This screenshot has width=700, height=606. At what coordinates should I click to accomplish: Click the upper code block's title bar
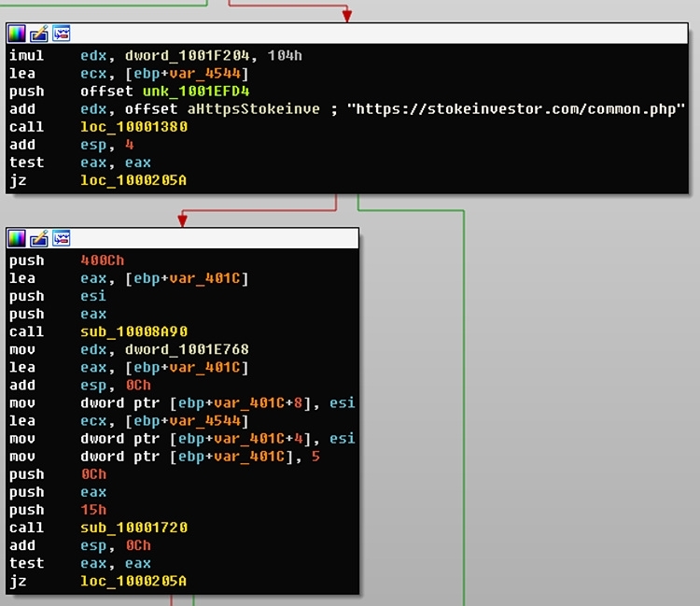coord(347,34)
